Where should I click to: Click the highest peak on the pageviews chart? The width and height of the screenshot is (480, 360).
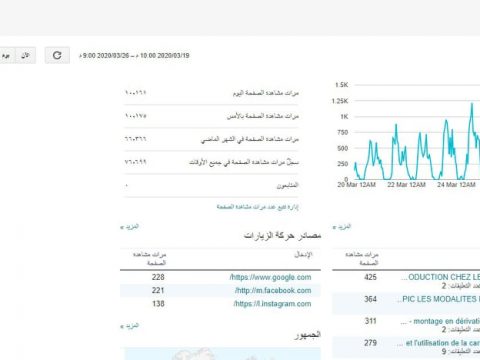tap(472, 104)
